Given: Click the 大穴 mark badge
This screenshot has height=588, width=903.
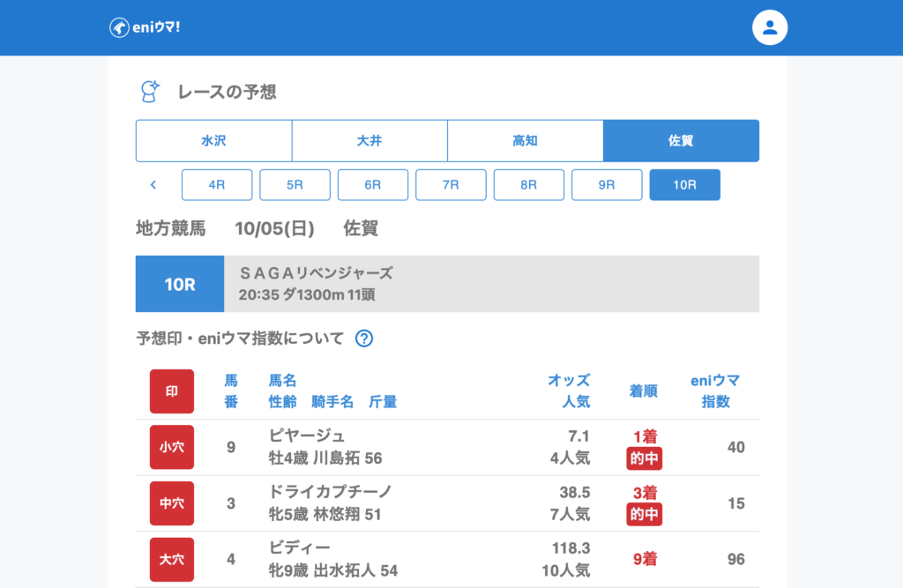Looking at the screenshot, I should [x=172, y=560].
